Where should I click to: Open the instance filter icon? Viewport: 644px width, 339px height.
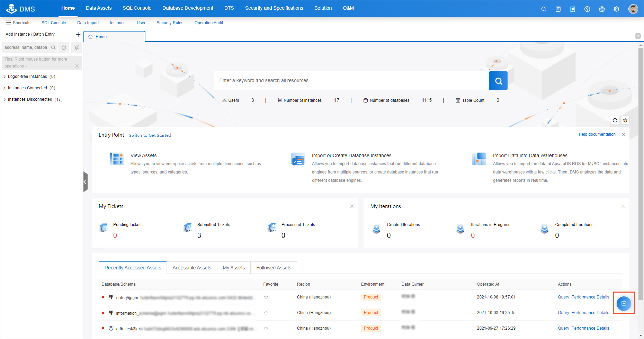[x=76, y=47]
